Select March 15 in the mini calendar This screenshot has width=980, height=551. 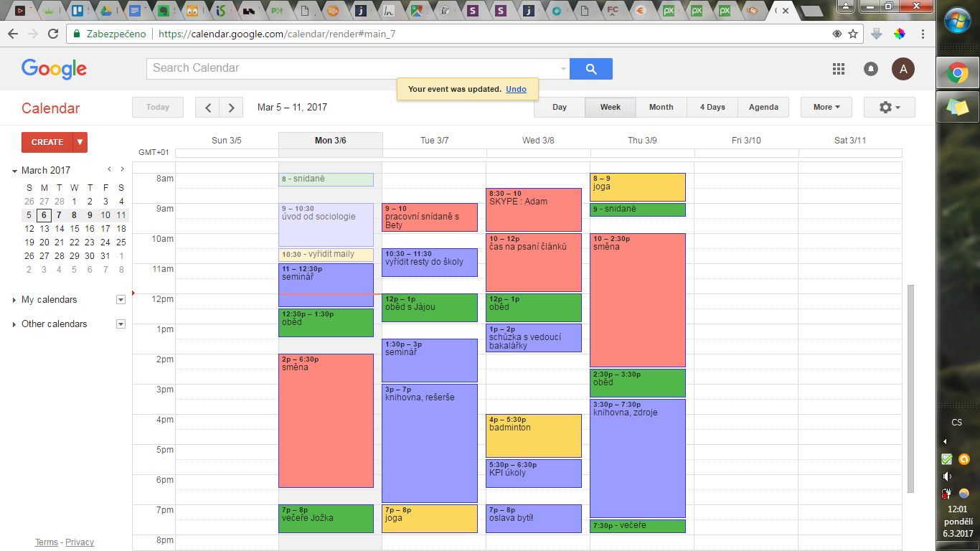(x=75, y=228)
